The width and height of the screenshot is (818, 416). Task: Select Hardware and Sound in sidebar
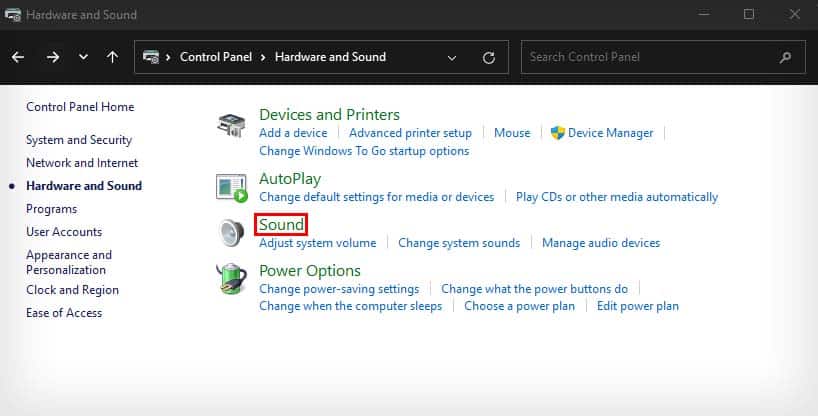84,186
